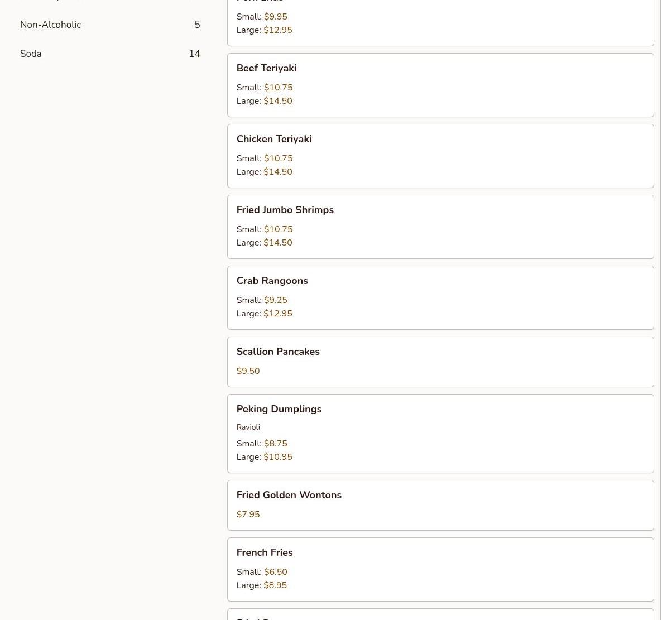Click Beef Teriyaki large price $14.50
The image size is (672, 620).
pos(278,101)
